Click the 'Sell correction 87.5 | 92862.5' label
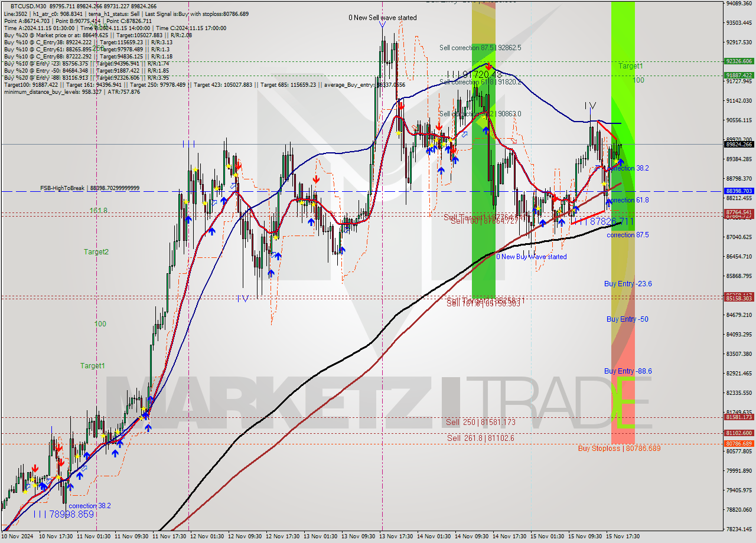This screenshot has height=543, width=756. pos(480,47)
